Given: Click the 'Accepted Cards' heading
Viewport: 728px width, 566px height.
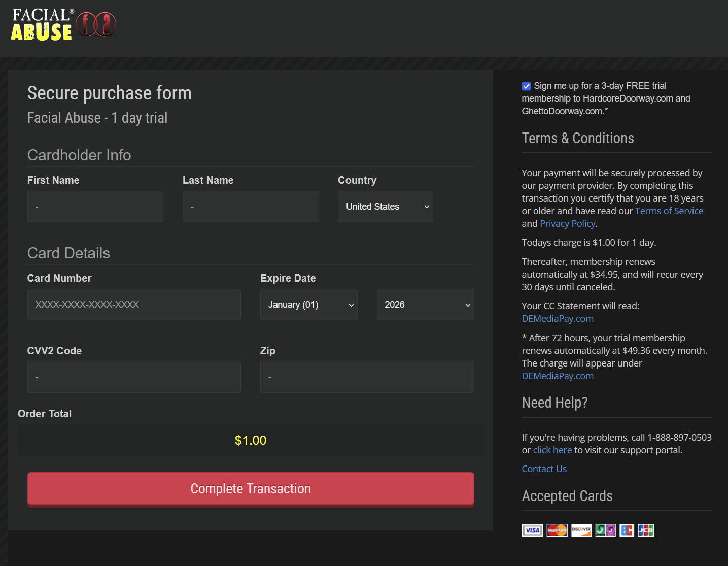Looking at the screenshot, I should 567,496.
